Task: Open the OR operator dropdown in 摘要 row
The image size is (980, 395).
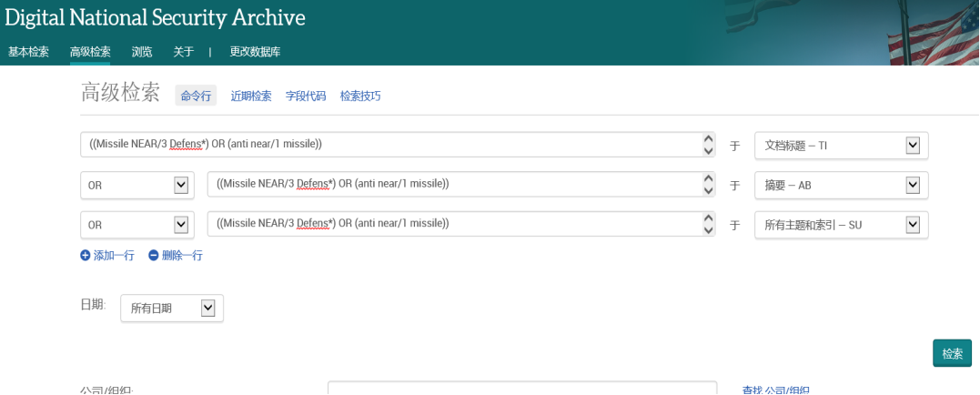Action: click(x=137, y=185)
